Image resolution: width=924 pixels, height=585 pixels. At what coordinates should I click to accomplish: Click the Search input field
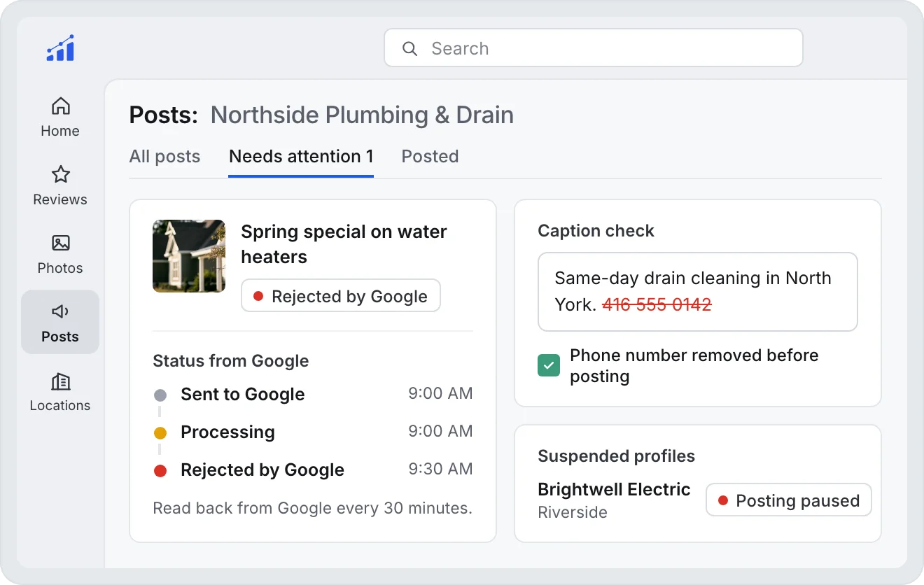click(x=594, y=48)
